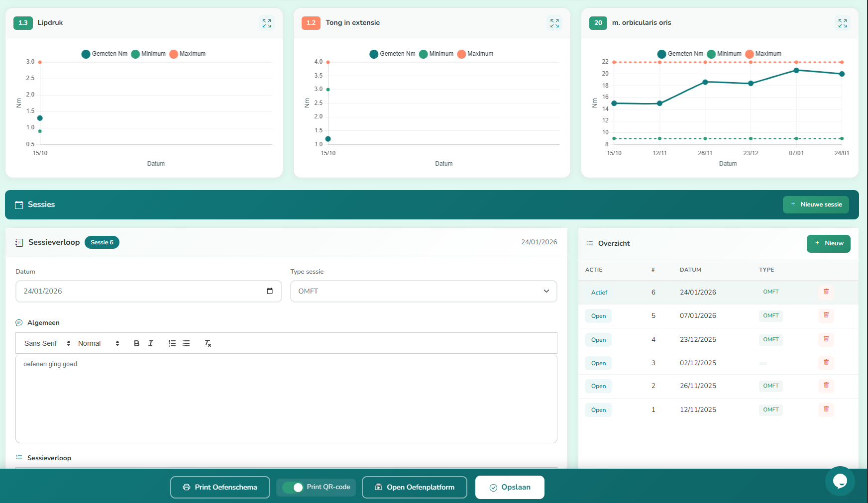
Task: Open the chat support bubble
Action: click(x=840, y=481)
